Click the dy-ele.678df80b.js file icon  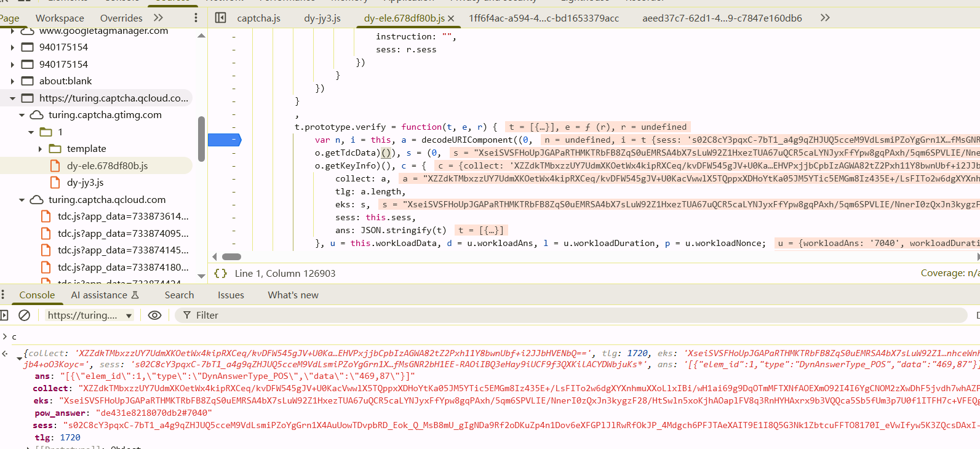click(55, 166)
